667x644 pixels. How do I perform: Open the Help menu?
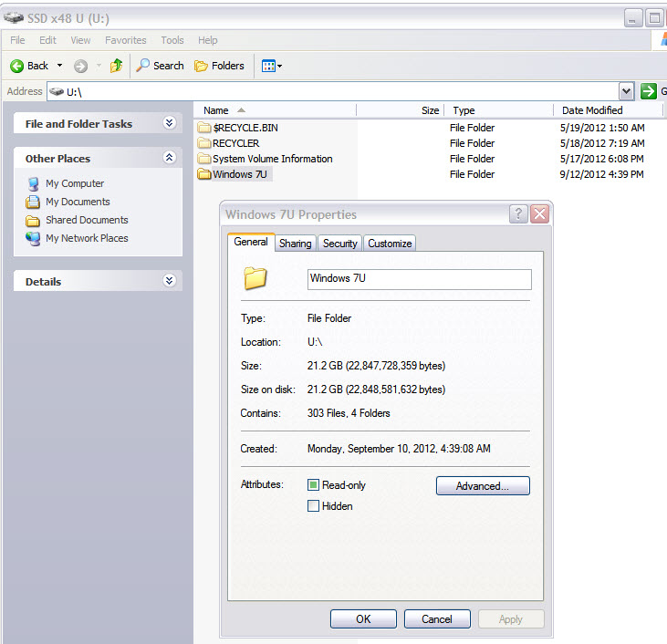point(208,40)
